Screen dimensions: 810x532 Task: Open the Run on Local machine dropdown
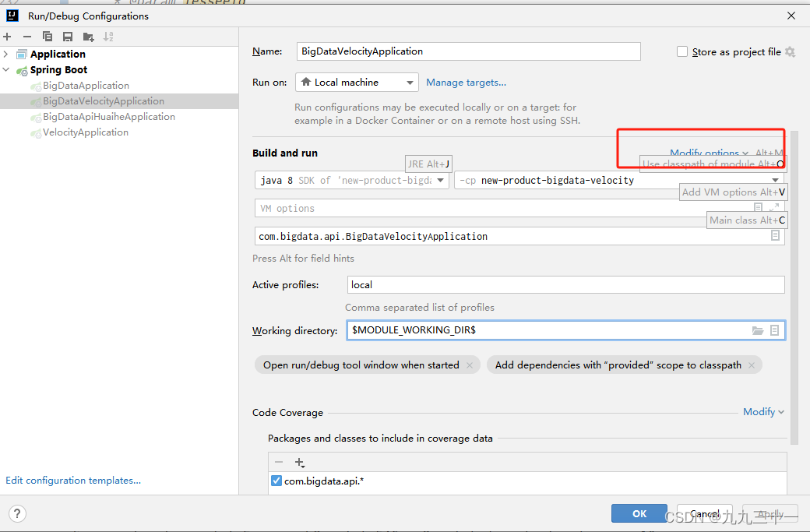(x=357, y=82)
